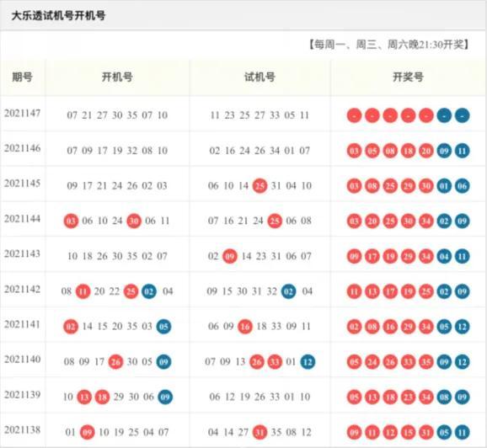Click red ball 16 in 2021141 试机号
Viewport: 487px width, 448px height.
(x=245, y=327)
